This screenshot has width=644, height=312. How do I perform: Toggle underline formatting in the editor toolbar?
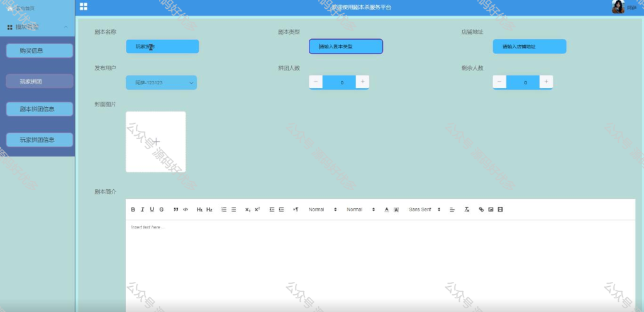coord(152,209)
